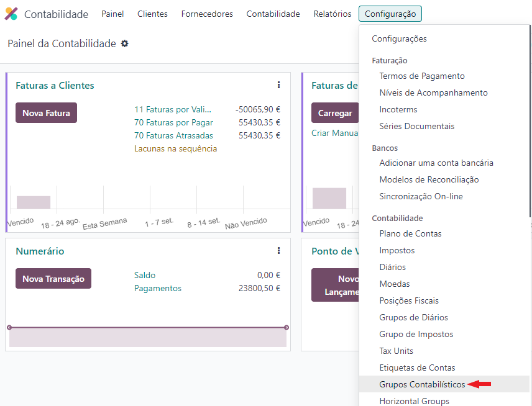
Task: Click the Vencido bar in invoices chart
Action: click(34, 202)
